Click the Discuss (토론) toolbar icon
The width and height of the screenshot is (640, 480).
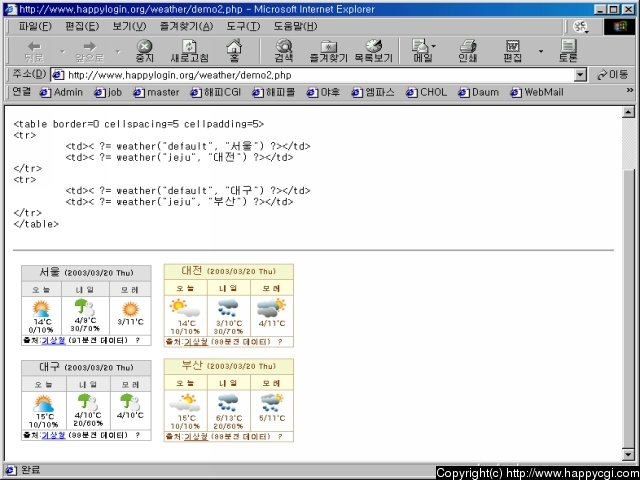coord(568,51)
